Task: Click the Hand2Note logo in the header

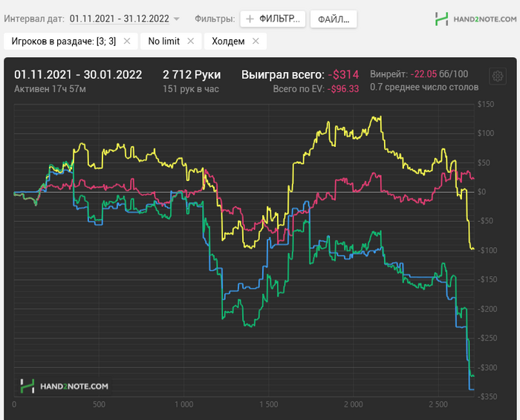Action: click(x=475, y=19)
